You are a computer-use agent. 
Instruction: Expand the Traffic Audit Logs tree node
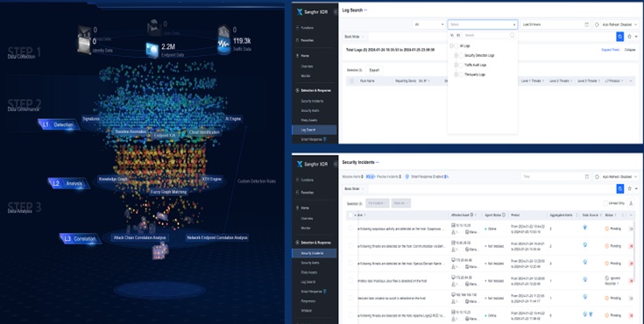[x=456, y=66]
